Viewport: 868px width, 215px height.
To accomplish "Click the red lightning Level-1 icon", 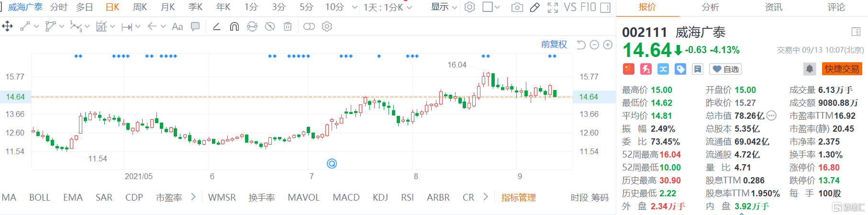I will pos(646,69).
